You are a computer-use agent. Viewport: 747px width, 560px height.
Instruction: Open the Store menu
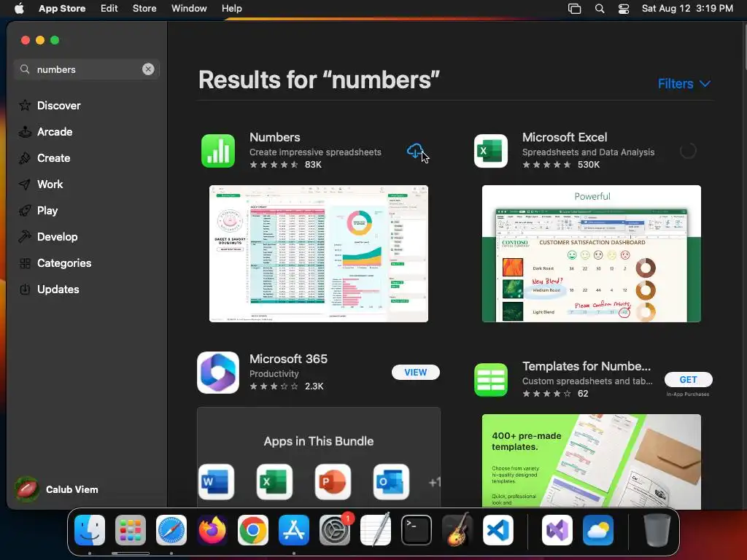click(x=144, y=9)
